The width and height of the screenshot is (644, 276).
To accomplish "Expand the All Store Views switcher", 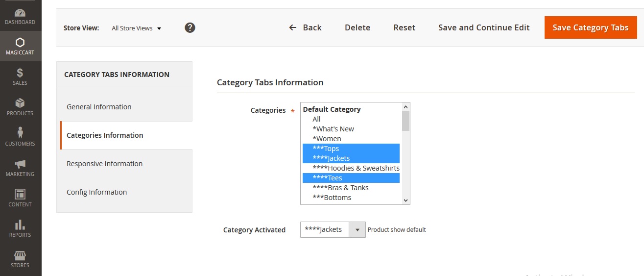I will pos(136,28).
